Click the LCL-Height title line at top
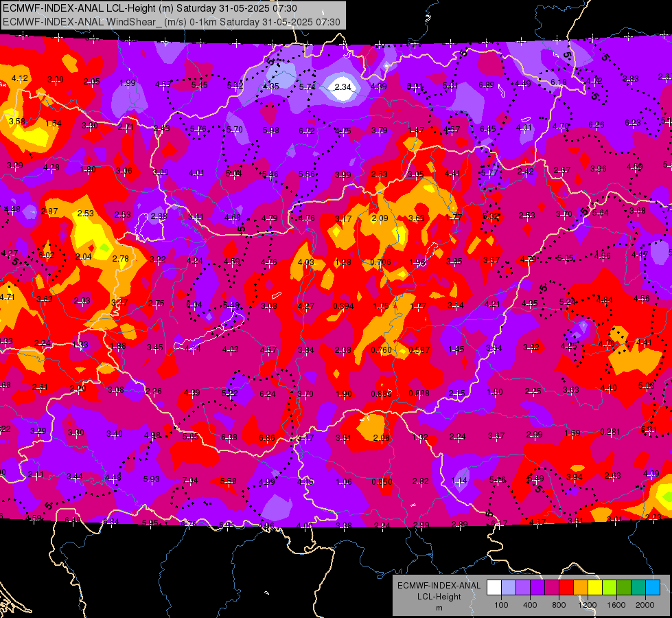This screenshot has width=672, height=618. coord(150,8)
